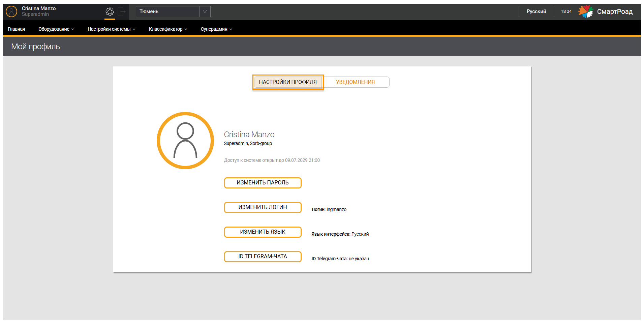Click Superadmin role label in header
Image resolution: width=644 pixels, height=324 pixels.
35,14
